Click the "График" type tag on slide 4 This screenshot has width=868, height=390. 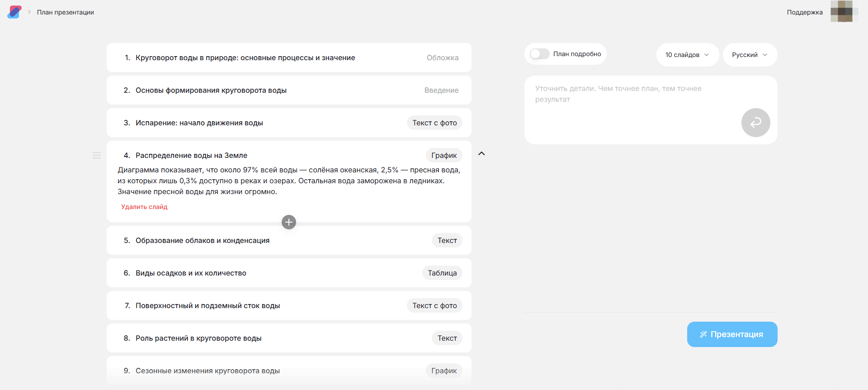444,155
